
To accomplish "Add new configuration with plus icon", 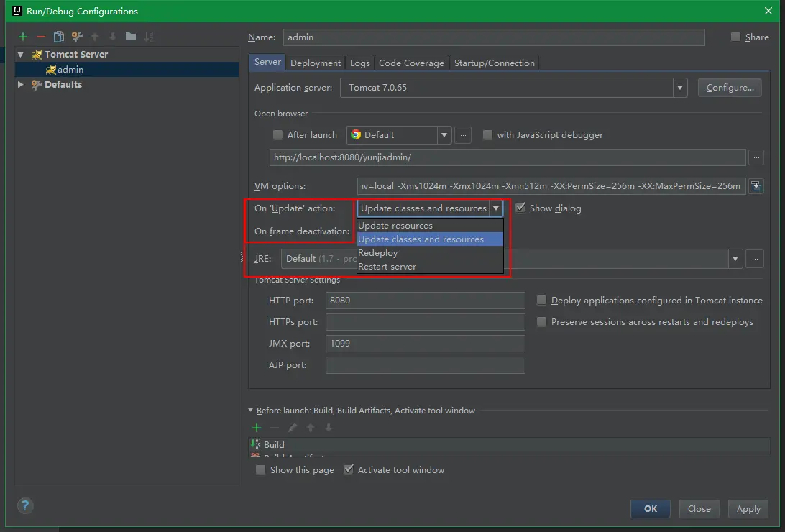I will pyautogui.click(x=22, y=37).
